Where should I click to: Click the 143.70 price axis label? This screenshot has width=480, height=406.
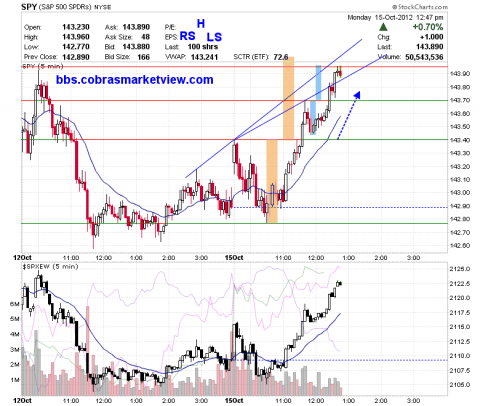click(x=459, y=100)
